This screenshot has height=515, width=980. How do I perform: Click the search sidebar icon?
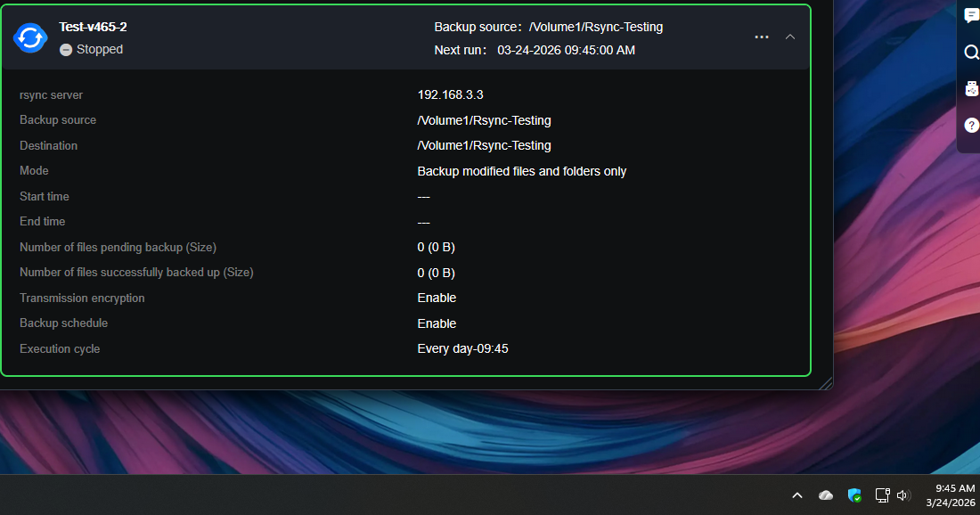pos(971,53)
